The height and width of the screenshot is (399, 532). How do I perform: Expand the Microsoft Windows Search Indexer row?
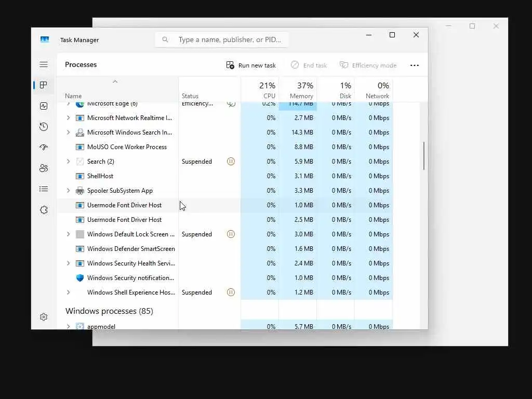click(x=68, y=132)
